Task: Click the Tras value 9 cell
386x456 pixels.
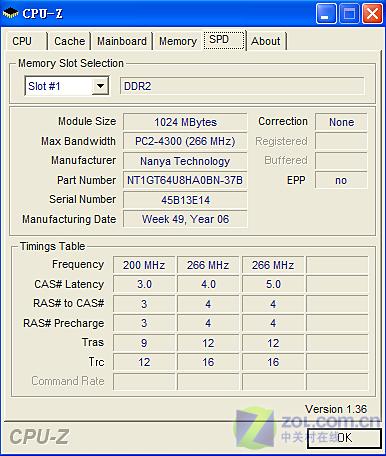Action: (x=144, y=343)
